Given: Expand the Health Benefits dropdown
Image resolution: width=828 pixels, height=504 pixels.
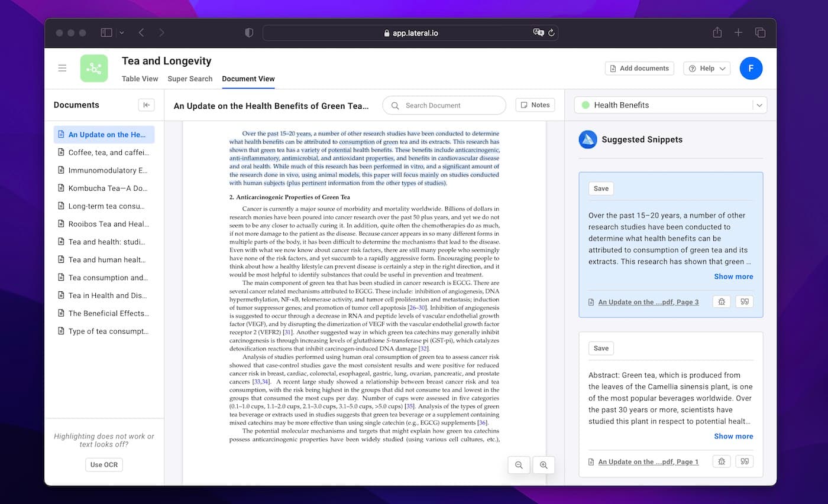Looking at the screenshot, I should (759, 105).
